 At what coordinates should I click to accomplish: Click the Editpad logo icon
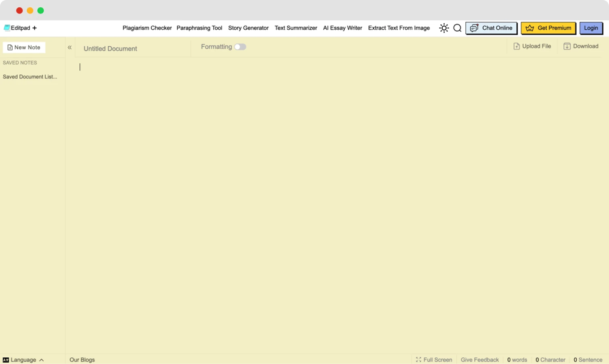point(7,27)
